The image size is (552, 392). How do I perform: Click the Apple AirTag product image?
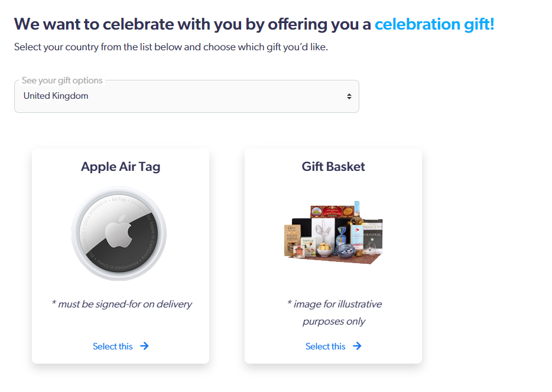[119, 234]
